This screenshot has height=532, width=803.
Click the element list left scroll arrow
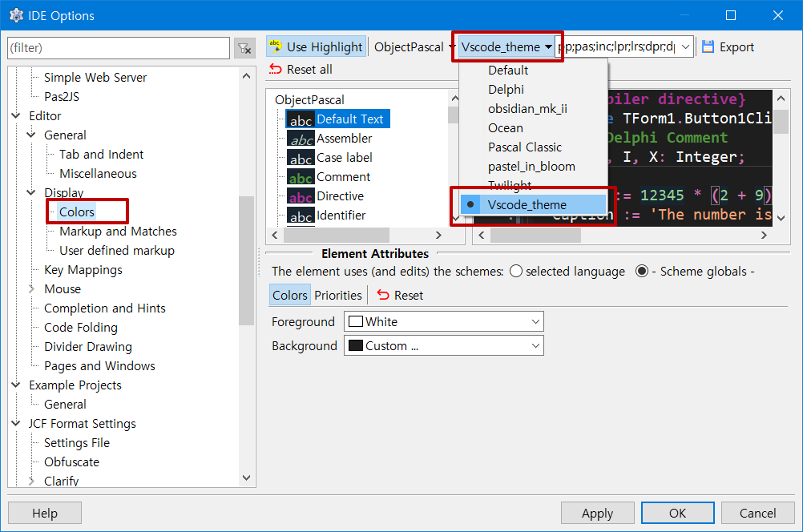pos(275,235)
